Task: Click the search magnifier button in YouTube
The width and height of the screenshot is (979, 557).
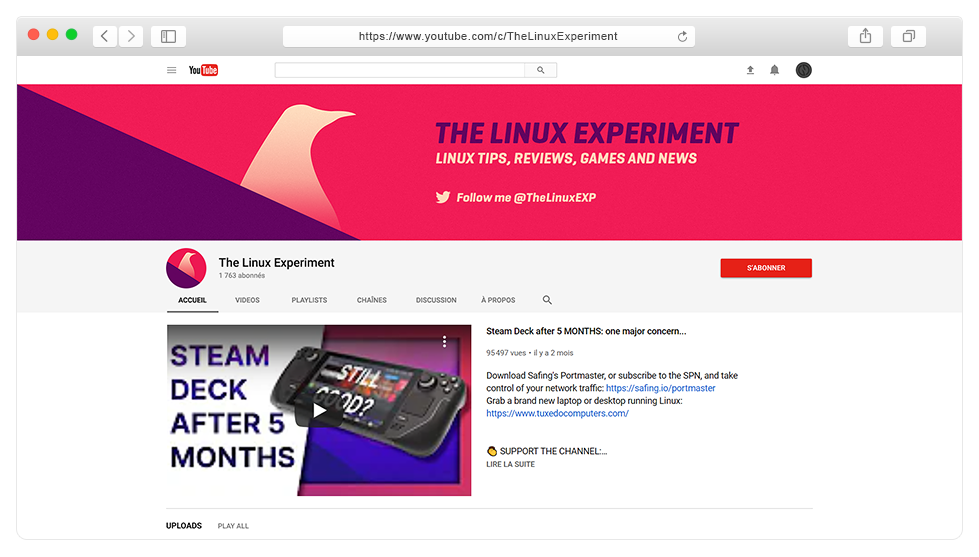Action: (541, 70)
